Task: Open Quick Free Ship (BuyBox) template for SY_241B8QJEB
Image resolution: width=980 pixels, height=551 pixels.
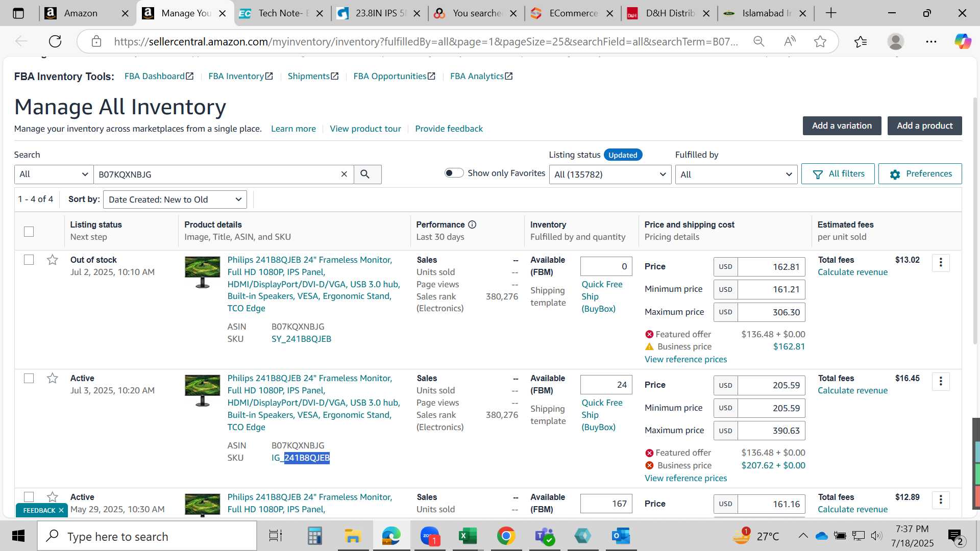Action: click(602, 296)
